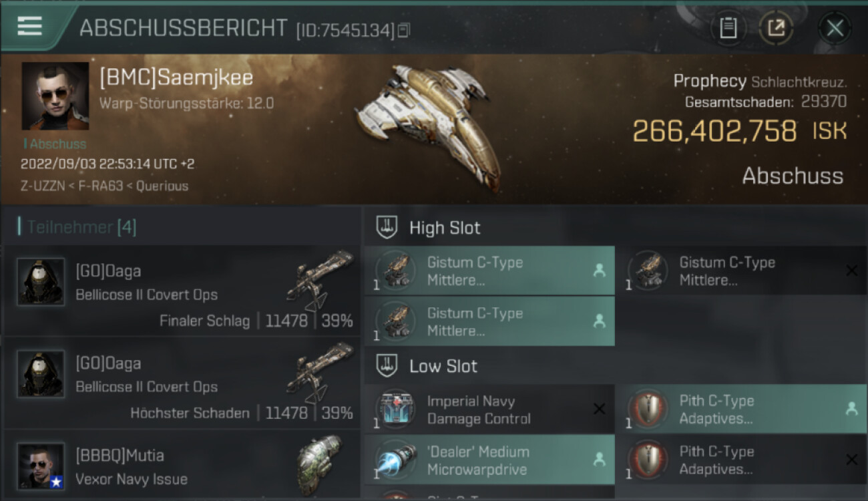
Task: Inspect the Prophecy ship image
Action: pos(427,124)
